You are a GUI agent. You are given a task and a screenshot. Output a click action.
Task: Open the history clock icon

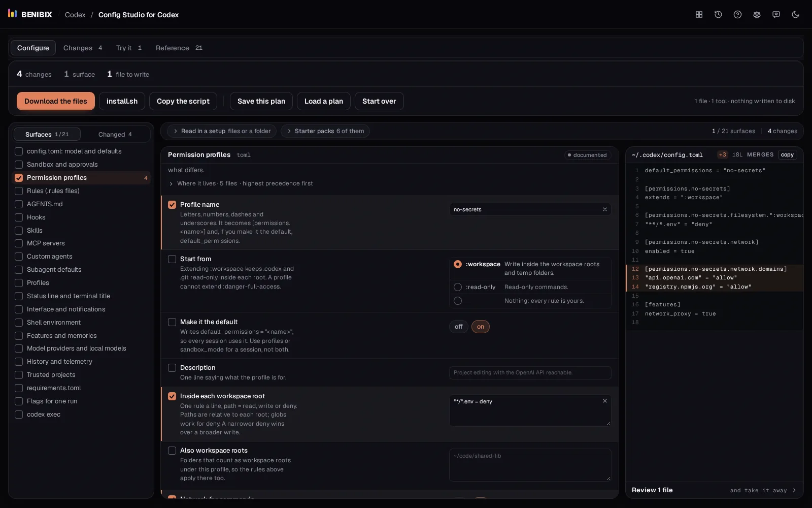pos(718,15)
